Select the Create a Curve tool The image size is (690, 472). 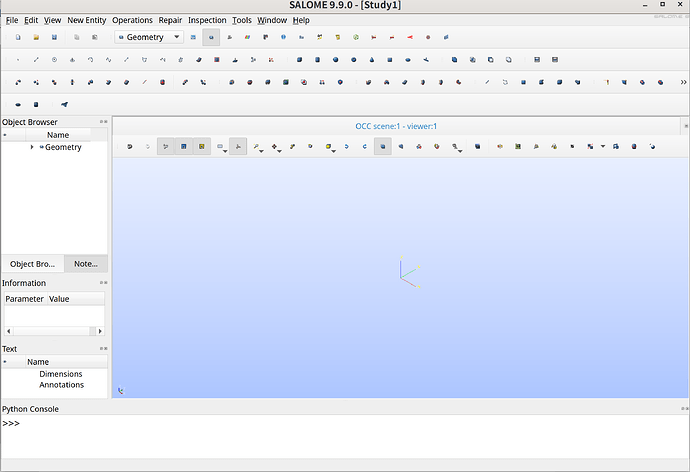click(108, 60)
